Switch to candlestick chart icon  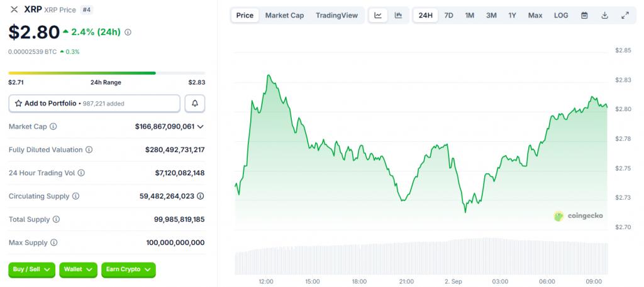tap(398, 15)
